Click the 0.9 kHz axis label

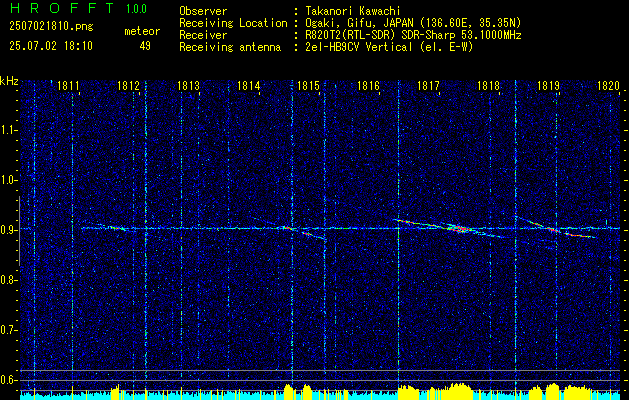pyautogui.click(x=9, y=230)
